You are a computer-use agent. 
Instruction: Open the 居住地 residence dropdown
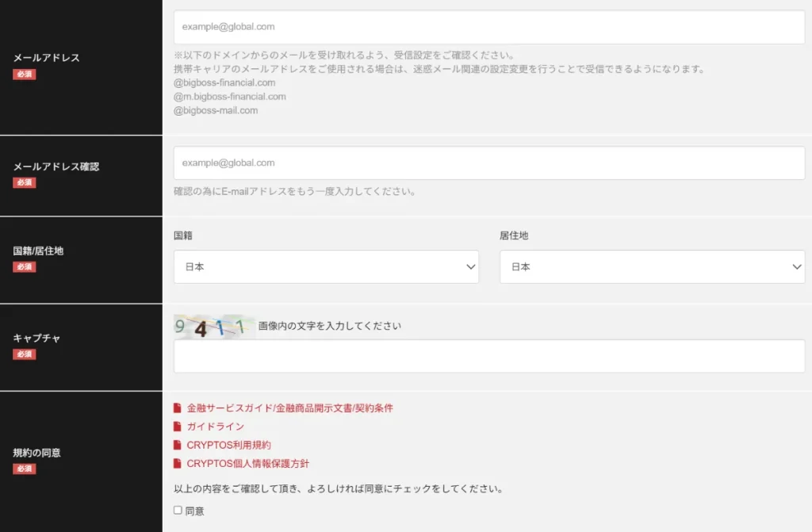point(652,266)
